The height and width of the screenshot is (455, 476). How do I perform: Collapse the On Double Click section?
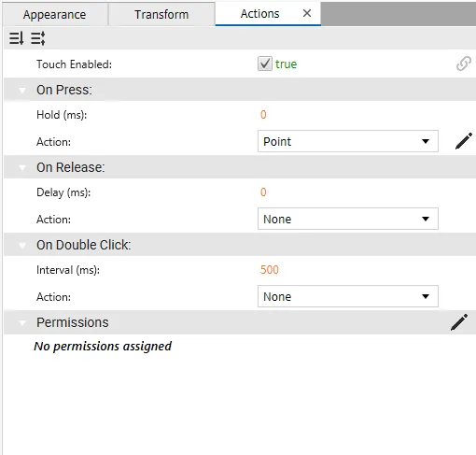[x=22, y=245]
